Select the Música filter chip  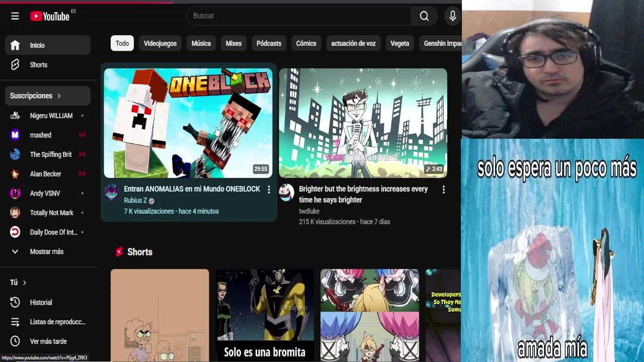pyautogui.click(x=201, y=43)
